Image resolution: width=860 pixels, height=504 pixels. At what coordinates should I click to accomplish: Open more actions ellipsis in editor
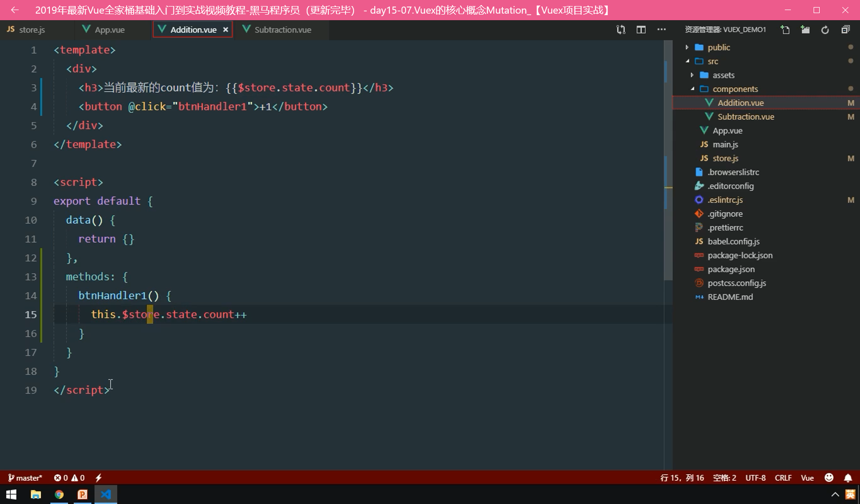pyautogui.click(x=662, y=30)
